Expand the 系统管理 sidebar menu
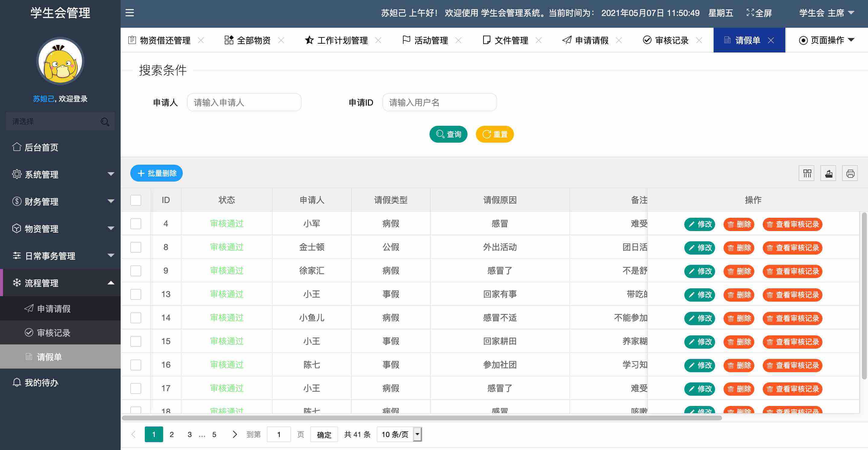 pyautogui.click(x=61, y=174)
